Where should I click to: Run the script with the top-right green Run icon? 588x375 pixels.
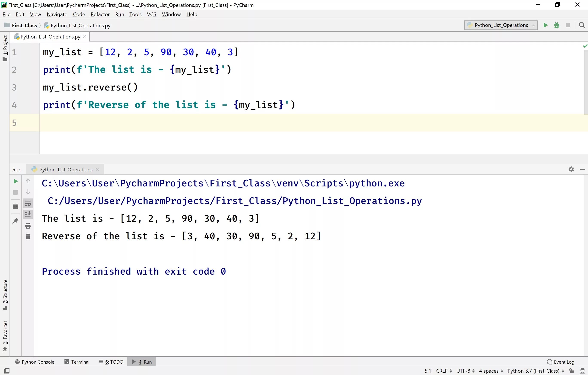(545, 25)
